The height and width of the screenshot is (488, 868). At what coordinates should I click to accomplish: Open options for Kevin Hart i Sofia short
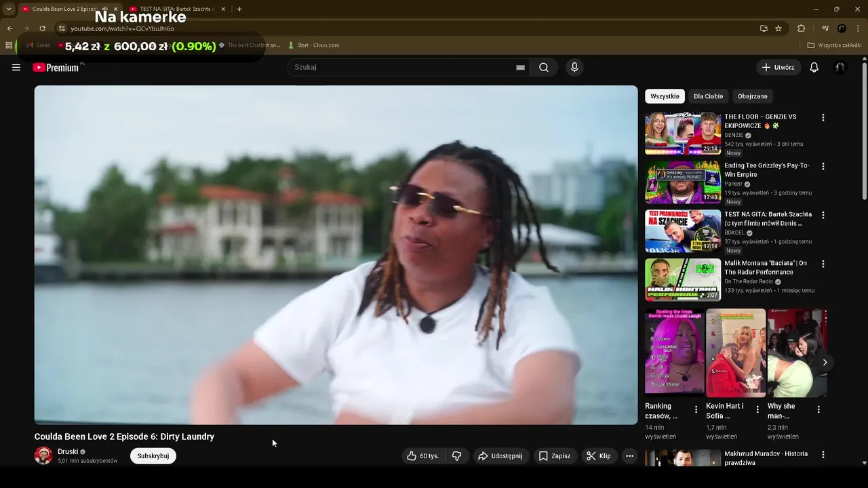click(x=757, y=409)
